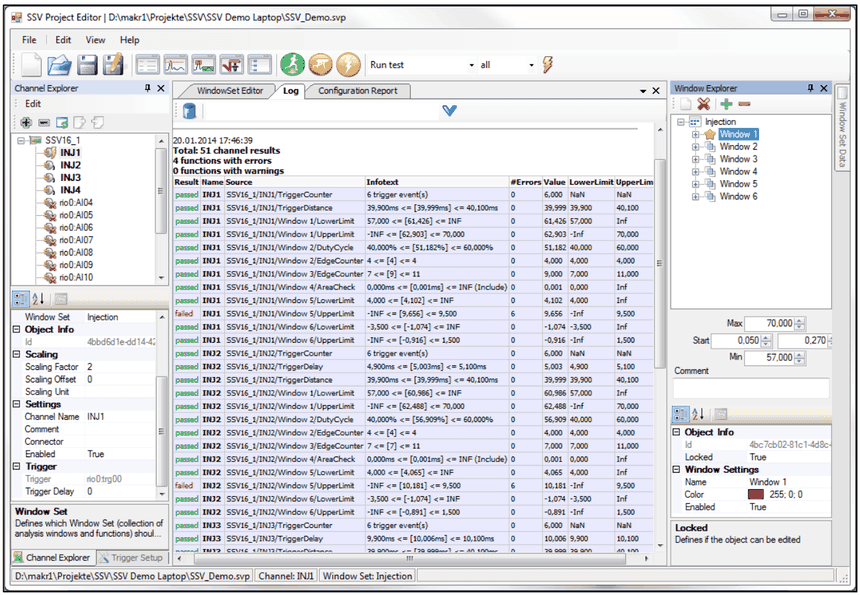Click the middle round brown toolbar icon
The image size is (860, 595).
(320, 64)
